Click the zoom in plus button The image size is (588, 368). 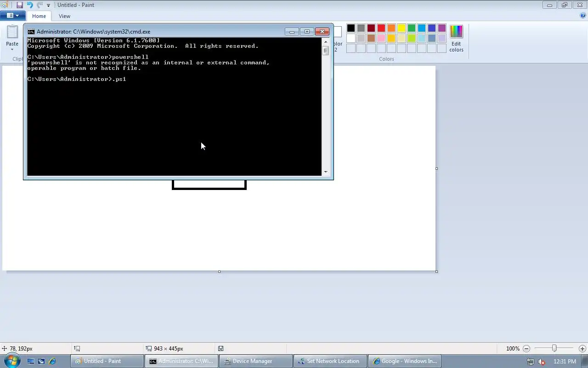pyautogui.click(x=582, y=349)
